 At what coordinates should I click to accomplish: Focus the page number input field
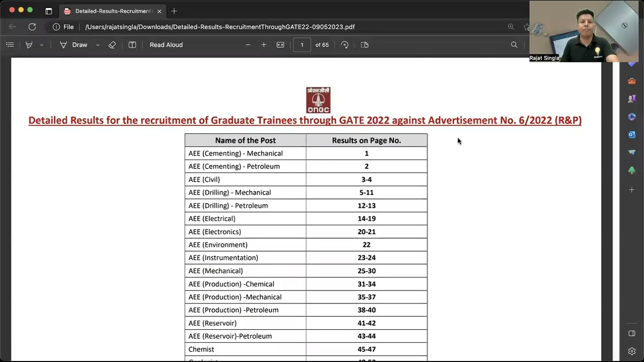pos(302,45)
